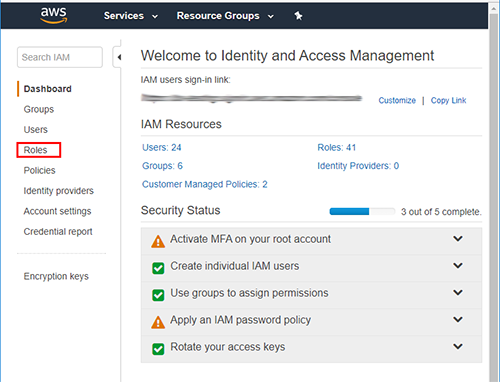Open the Users: 24 resource link

click(162, 147)
